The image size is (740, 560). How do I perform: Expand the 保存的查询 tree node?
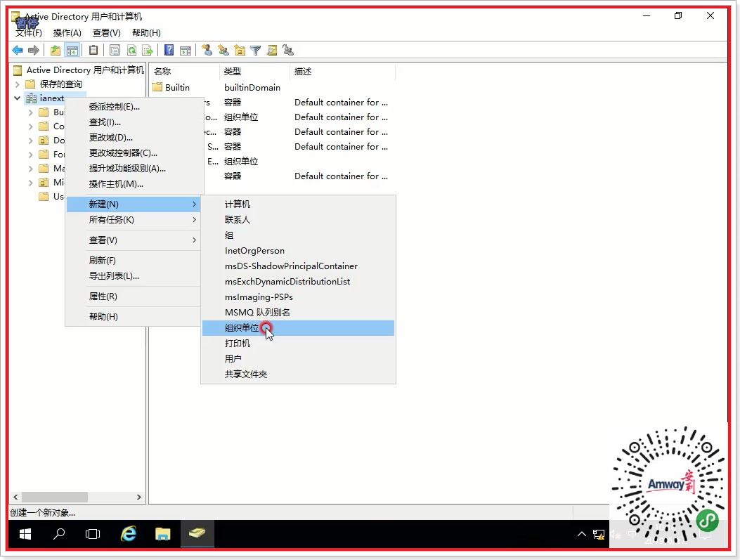coord(18,84)
